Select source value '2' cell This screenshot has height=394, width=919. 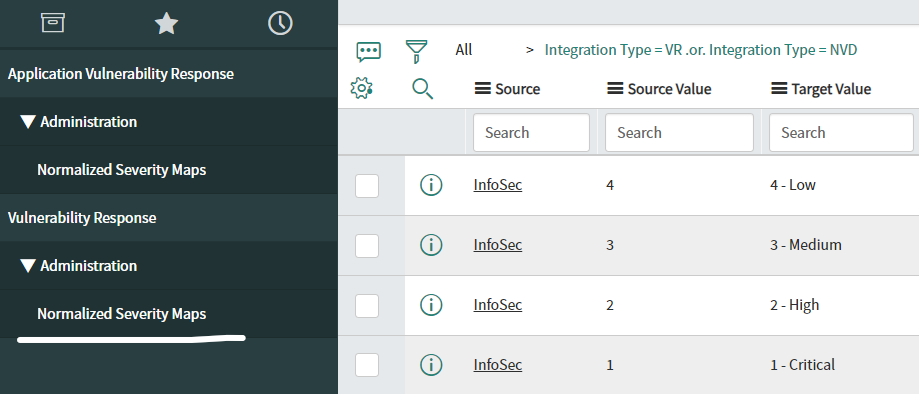pos(610,306)
